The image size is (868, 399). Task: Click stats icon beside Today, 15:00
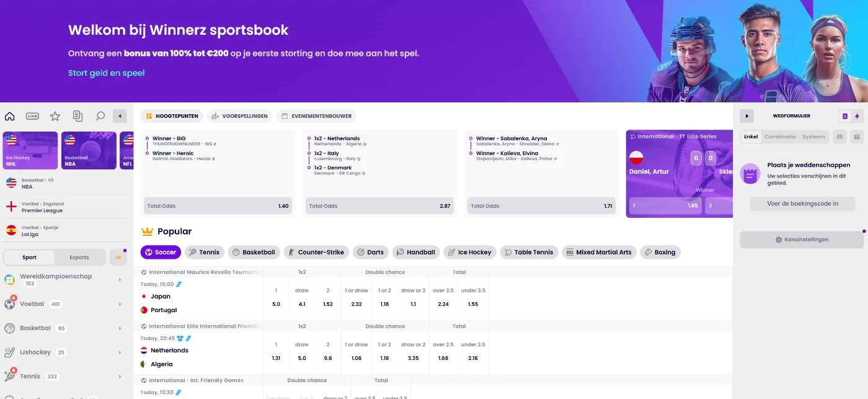(179, 284)
